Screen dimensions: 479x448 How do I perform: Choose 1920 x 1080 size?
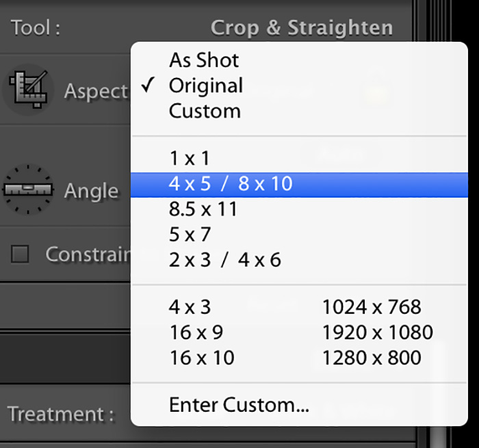coord(378,332)
